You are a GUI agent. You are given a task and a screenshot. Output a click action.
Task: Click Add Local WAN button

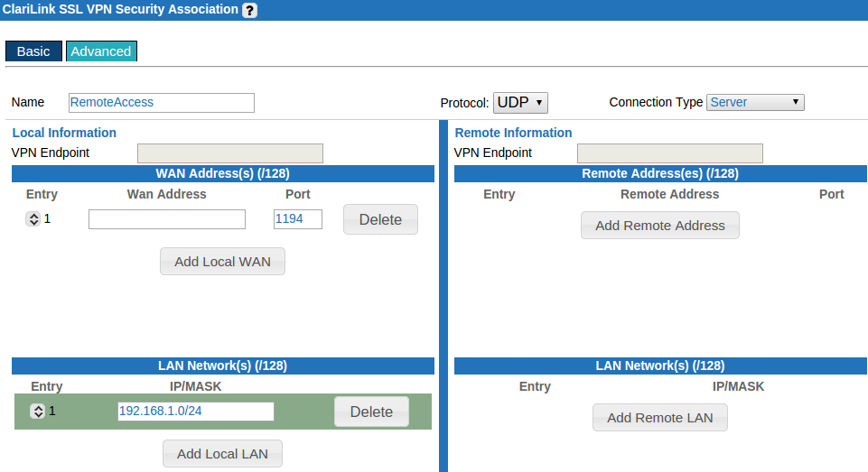coord(222,261)
